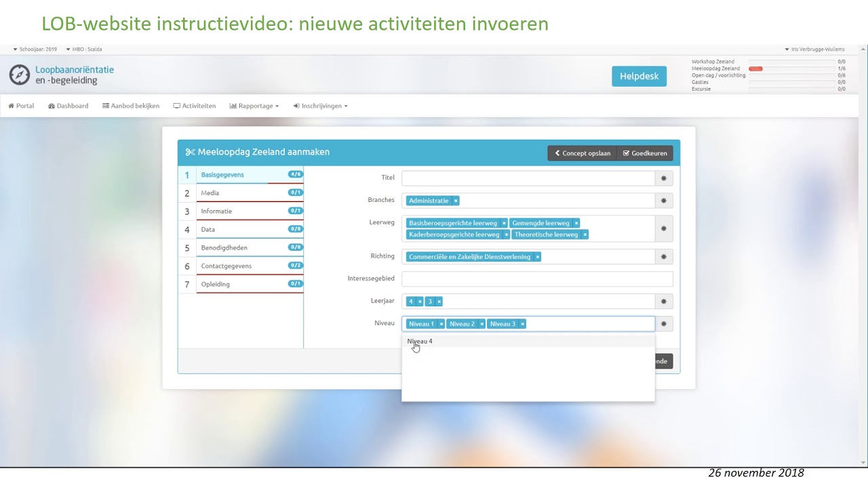Click the asterisk button beside Titel field

pos(664,178)
